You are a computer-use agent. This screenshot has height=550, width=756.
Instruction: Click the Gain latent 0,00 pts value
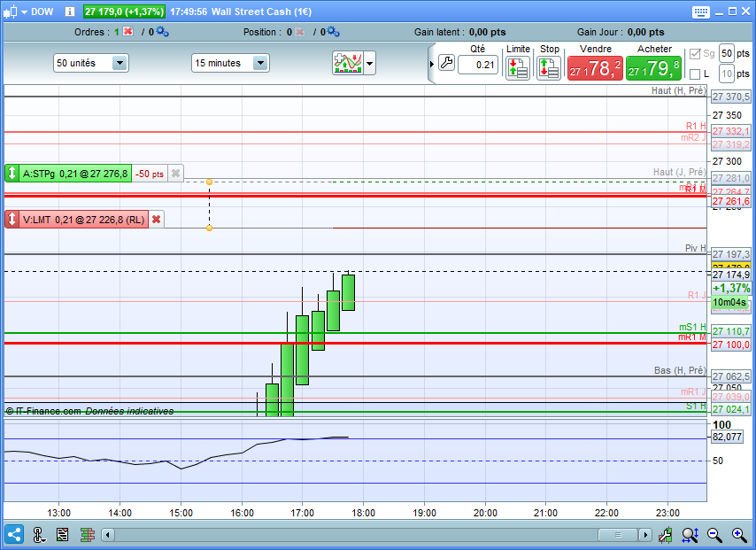[488, 32]
